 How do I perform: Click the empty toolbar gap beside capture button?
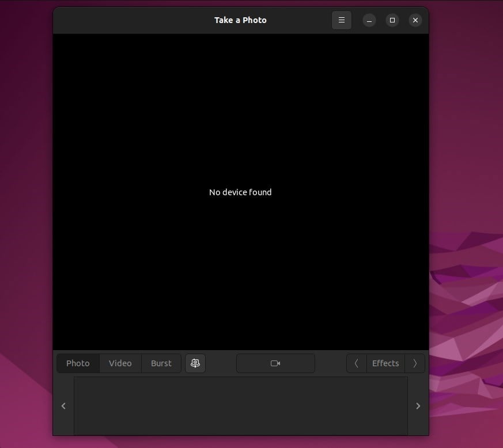221,363
